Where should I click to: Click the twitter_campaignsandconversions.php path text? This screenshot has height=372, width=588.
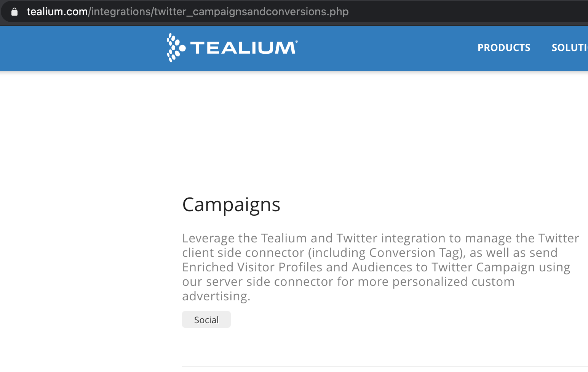point(251,12)
